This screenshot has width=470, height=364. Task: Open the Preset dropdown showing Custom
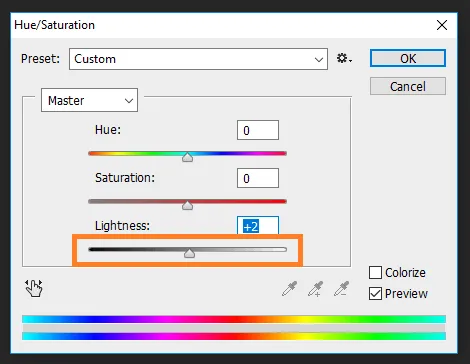(198, 59)
